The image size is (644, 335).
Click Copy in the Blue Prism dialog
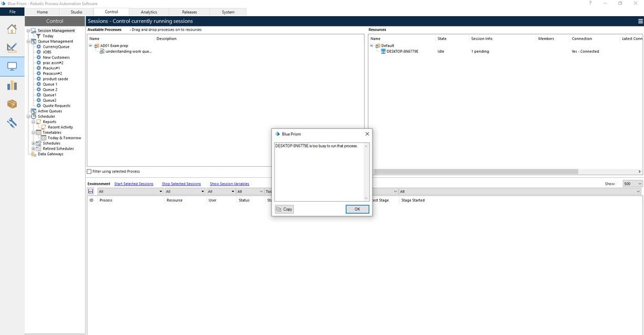coord(284,209)
